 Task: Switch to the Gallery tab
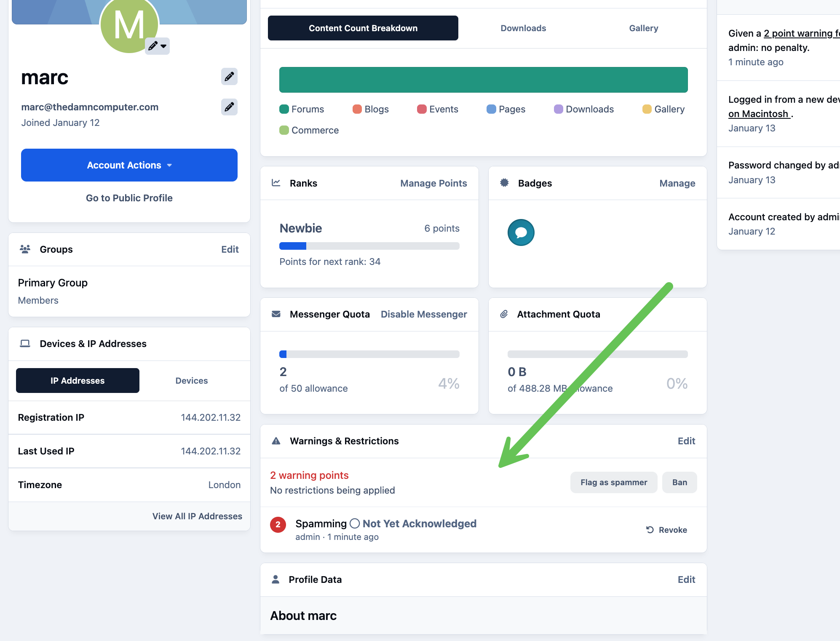coord(643,28)
